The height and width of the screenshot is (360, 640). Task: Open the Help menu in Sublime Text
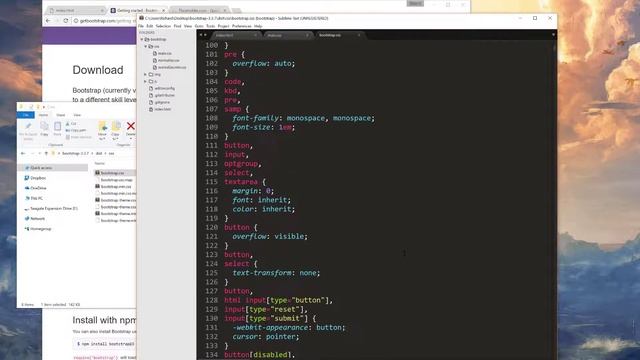(258, 26)
